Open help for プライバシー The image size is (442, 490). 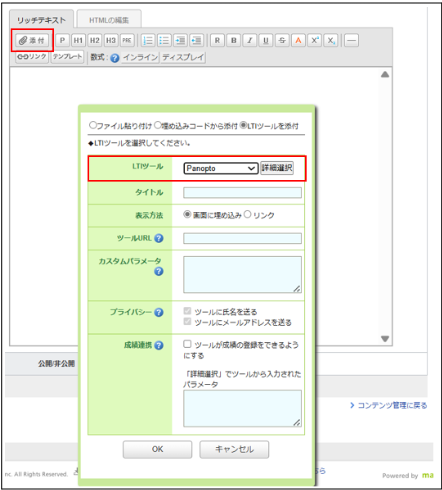pos(159,312)
